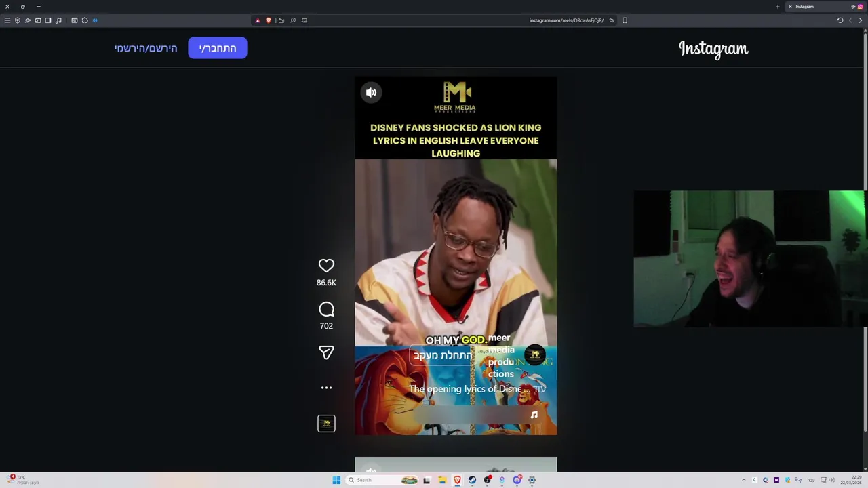Image resolution: width=868 pixels, height=488 pixels.
Task: Open the site settings icon beside URL
Action: point(612,20)
